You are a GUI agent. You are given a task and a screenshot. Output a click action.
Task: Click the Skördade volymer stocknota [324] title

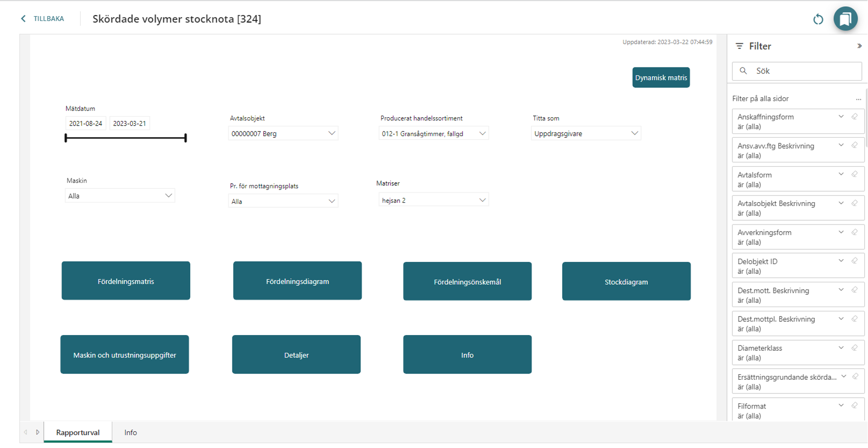click(x=177, y=19)
